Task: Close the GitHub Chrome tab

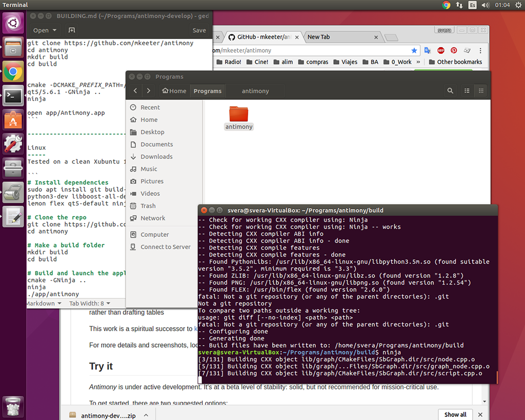Action: [297, 37]
